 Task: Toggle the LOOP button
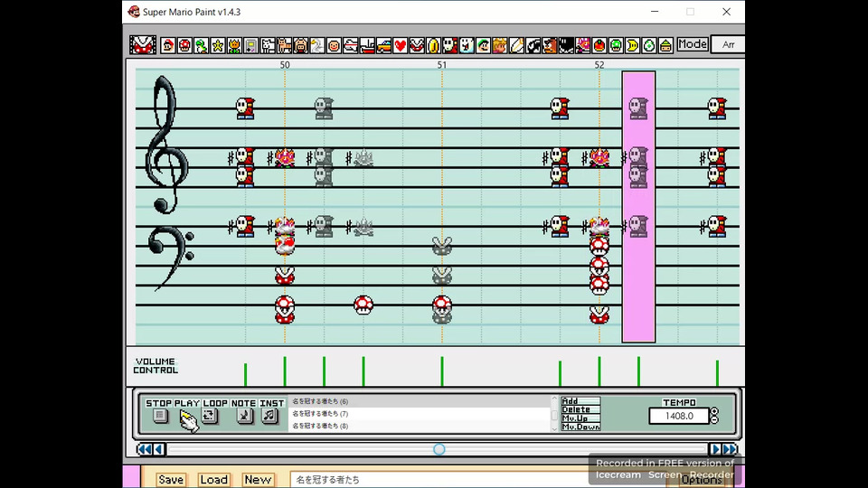tap(209, 416)
